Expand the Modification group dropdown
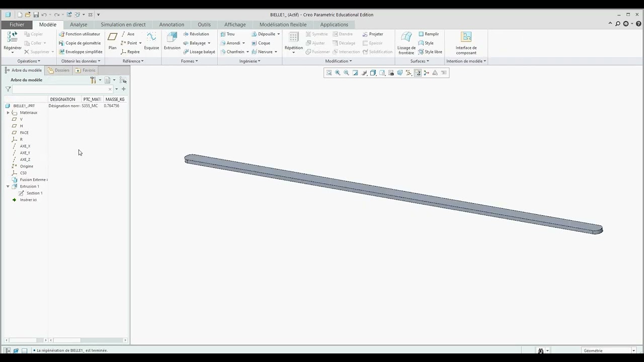 (x=338, y=61)
